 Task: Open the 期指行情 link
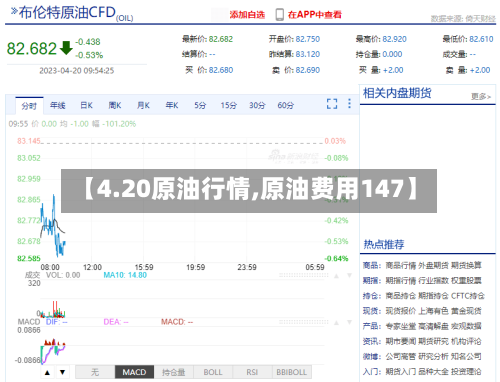tap(401, 281)
